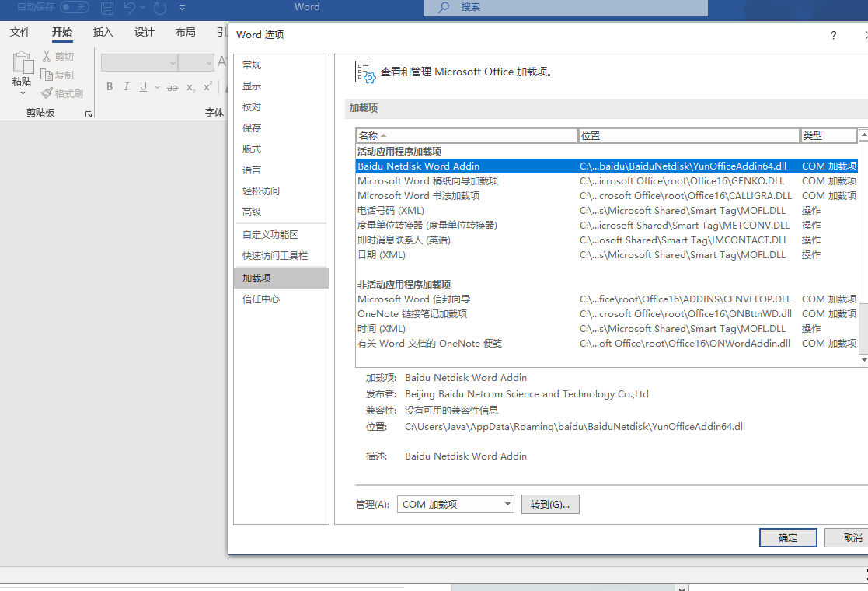Select Microsoft Word 书法加载项 row
Screen dimensions: 868x591
(x=607, y=196)
